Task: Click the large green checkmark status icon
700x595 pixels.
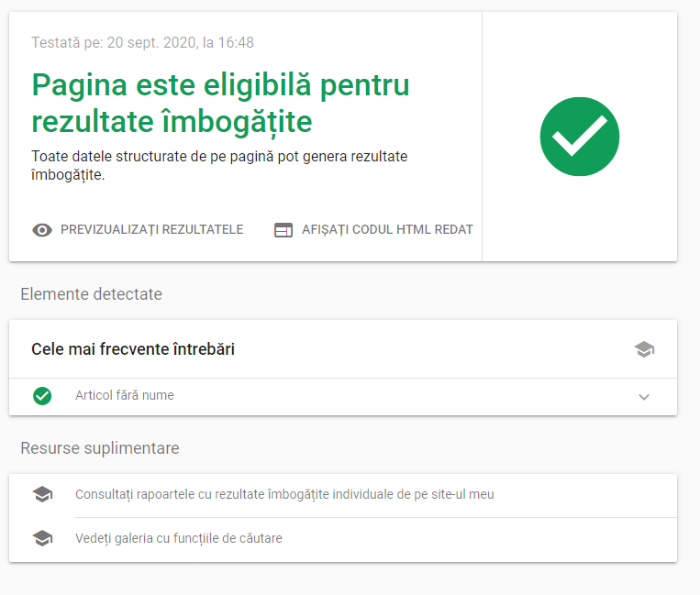Action: [x=580, y=137]
